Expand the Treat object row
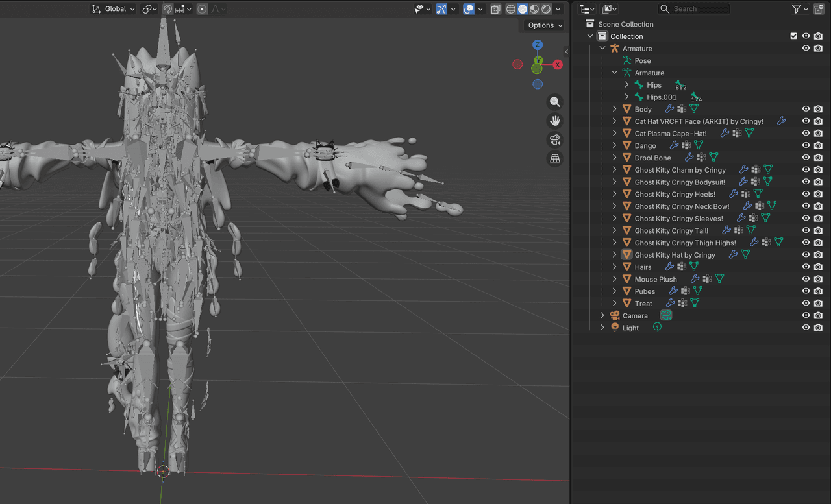Viewport: 831px width, 504px height. click(614, 303)
